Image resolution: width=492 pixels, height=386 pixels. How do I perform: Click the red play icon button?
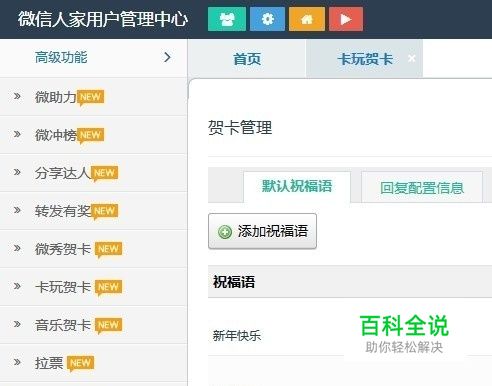pos(346,19)
